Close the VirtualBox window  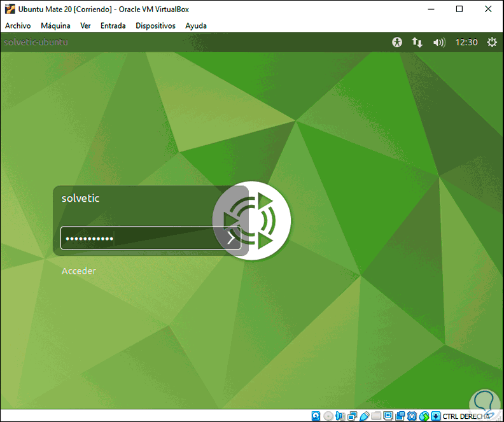[x=488, y=9]
